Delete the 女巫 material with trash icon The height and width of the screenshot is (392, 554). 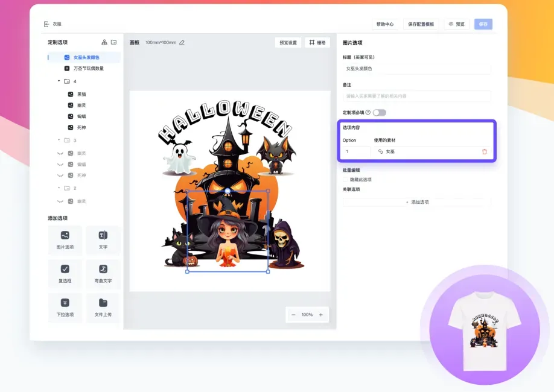click(x=484, y=151)
